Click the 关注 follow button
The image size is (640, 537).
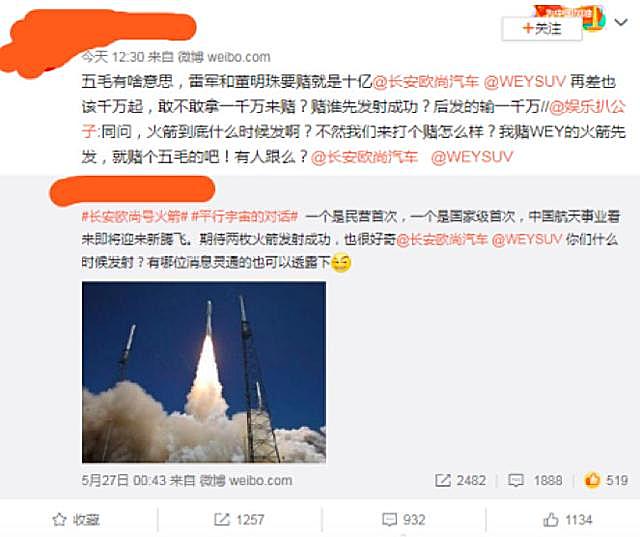[542, 29]
